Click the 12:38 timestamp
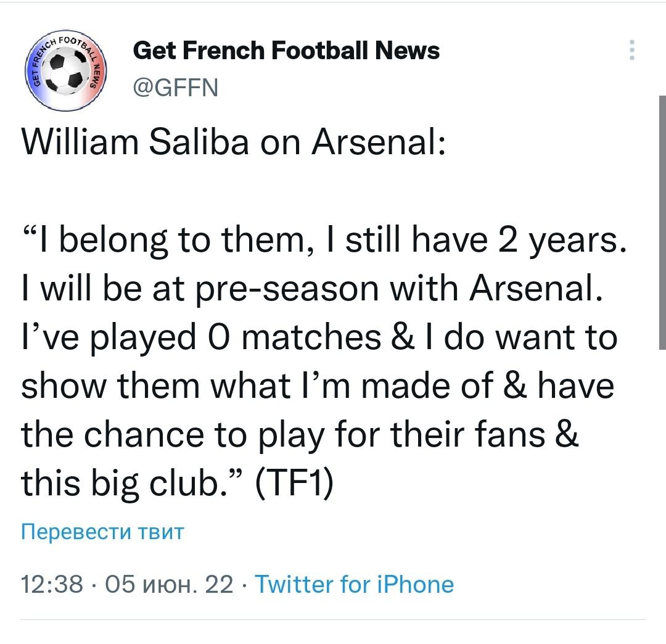 (x=51, y=584)
